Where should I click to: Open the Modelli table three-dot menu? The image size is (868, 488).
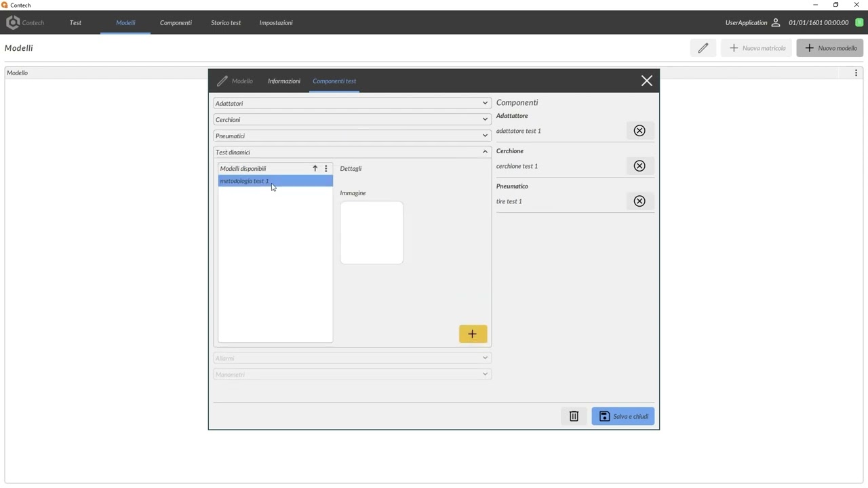coord(856,73)
